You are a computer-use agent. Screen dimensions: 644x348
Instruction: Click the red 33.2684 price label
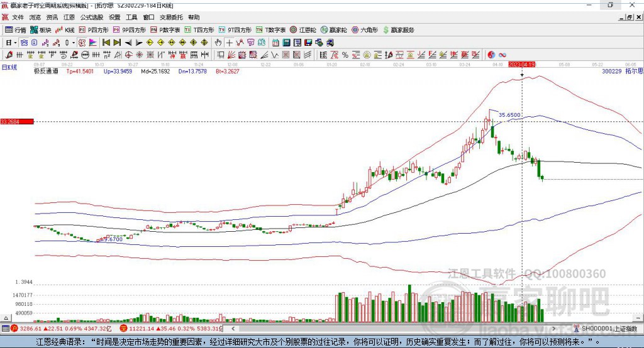click(17, 121)
